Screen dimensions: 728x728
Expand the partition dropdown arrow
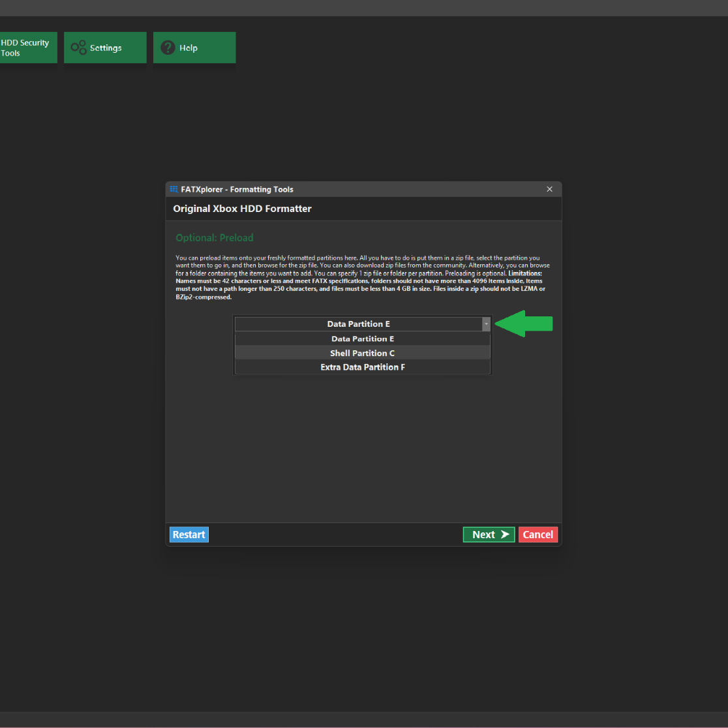[486, 324]
